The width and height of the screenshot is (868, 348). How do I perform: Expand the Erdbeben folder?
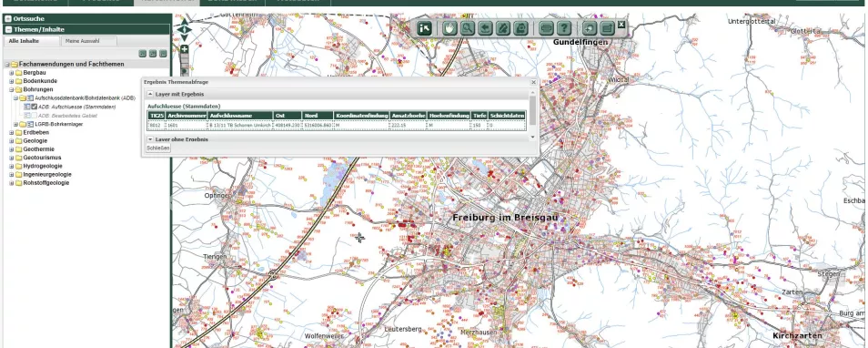click(12, 132)
